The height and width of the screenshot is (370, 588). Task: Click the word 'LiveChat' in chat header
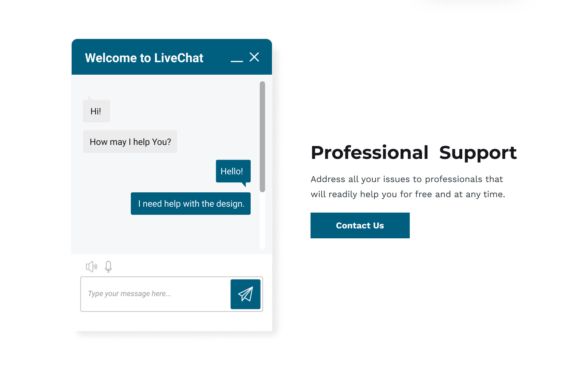pos(179,58)
